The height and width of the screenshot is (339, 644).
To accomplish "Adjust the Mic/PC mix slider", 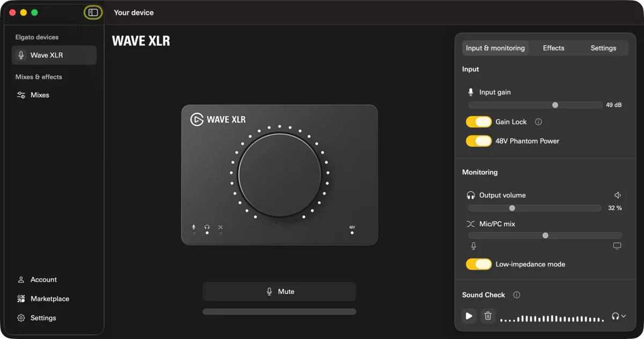I will coord(545,235).
